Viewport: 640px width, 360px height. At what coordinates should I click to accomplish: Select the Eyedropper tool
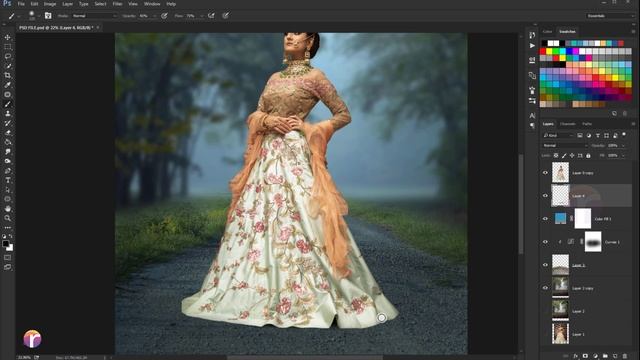[7, 85]
